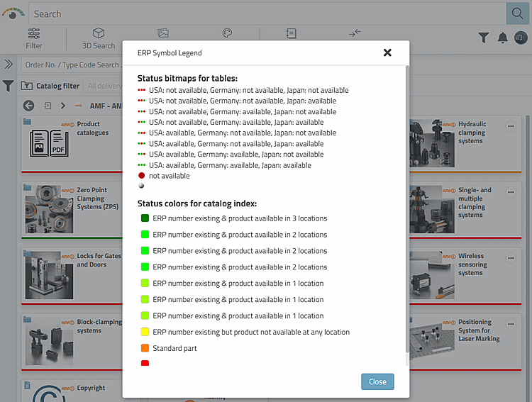The image size is (532, 402).
Task: Click the compare arrows toolbar icon
Action: pyautogui.click(x=355, y=33)
